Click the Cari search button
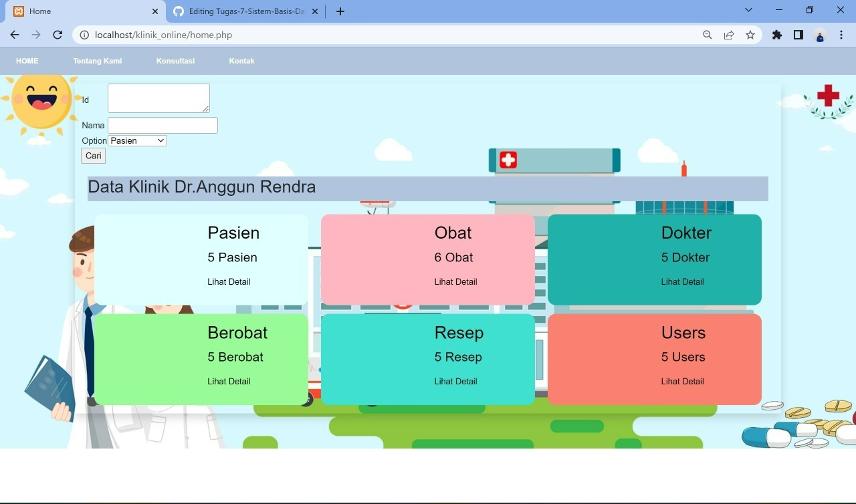856x504 pixels. [93, 156]
